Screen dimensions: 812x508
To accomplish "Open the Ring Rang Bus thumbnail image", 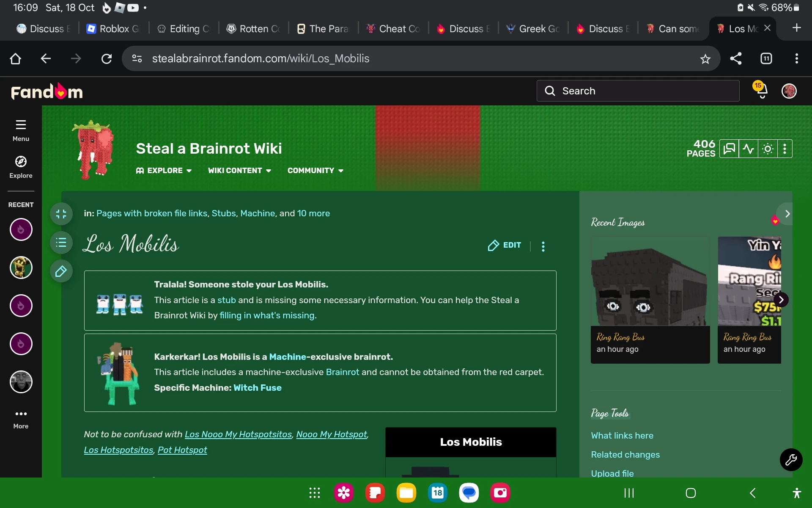I will (650, 281).
